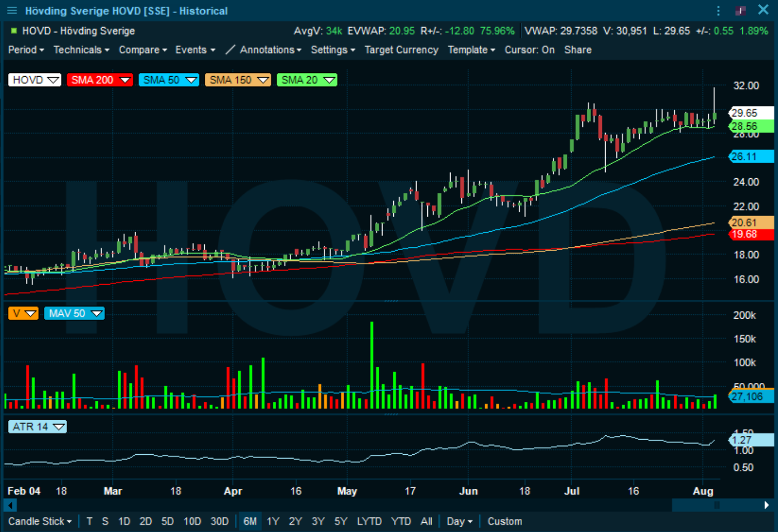Click the tallest green volume bar in May
Screen dimensions: 778x532
click(x=372, y=365)
